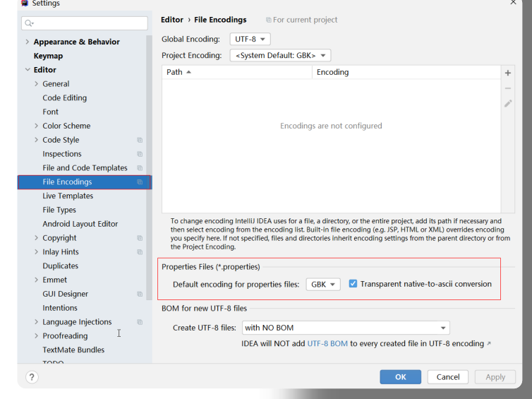Click the OK button
Image resolution: width=532 pixels, height=399 pixels.
point(400,377)
